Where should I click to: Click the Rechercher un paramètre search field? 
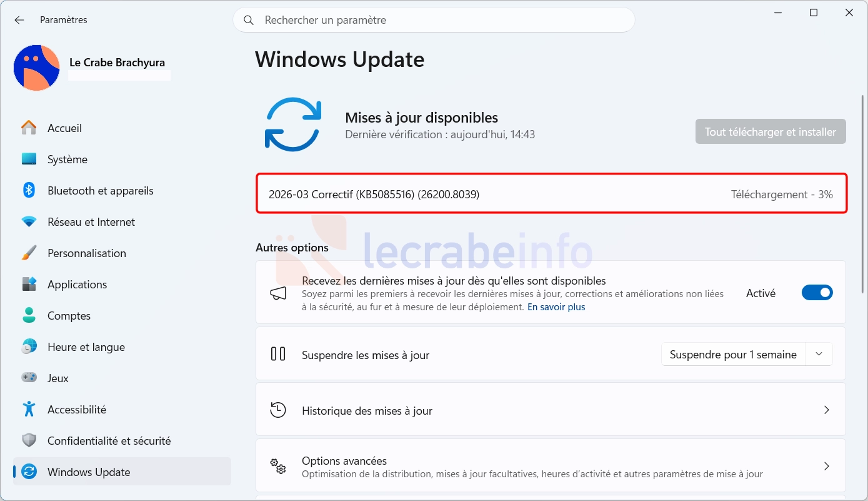(434, 20)
